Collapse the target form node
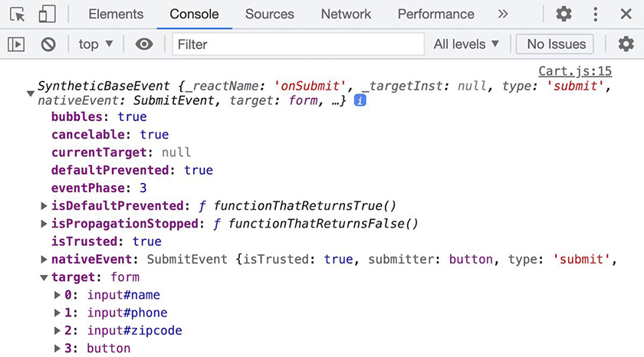Screen dimensions: 644x357 [44, 277]
